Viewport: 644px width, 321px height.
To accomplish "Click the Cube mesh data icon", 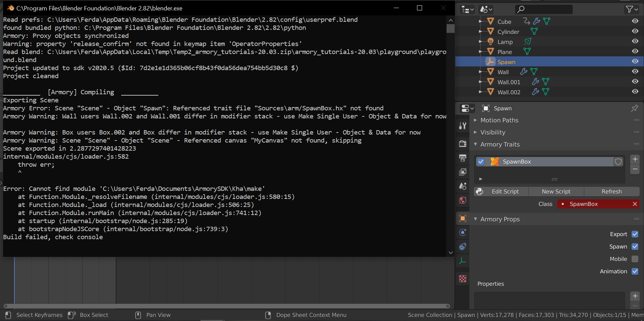I will (x=547, y=21).
